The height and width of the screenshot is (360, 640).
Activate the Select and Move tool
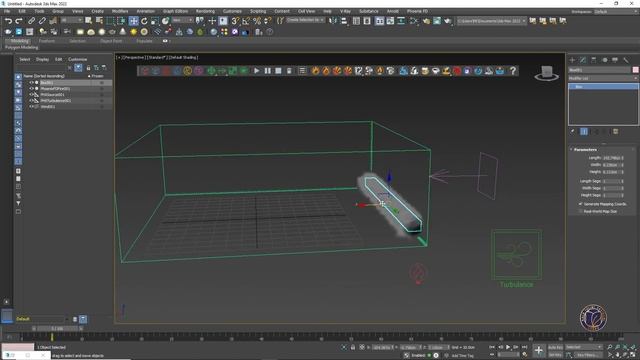[x=133, y=21]
